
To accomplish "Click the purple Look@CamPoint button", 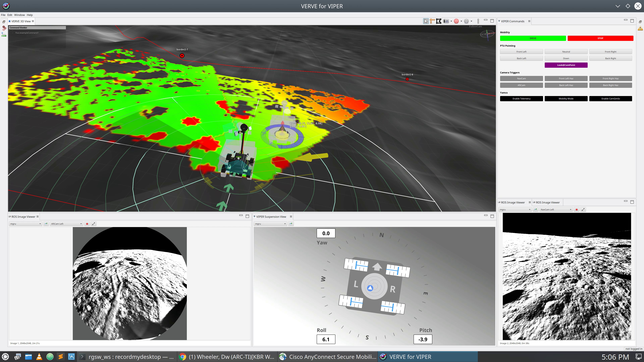I will tap(566, 65).
